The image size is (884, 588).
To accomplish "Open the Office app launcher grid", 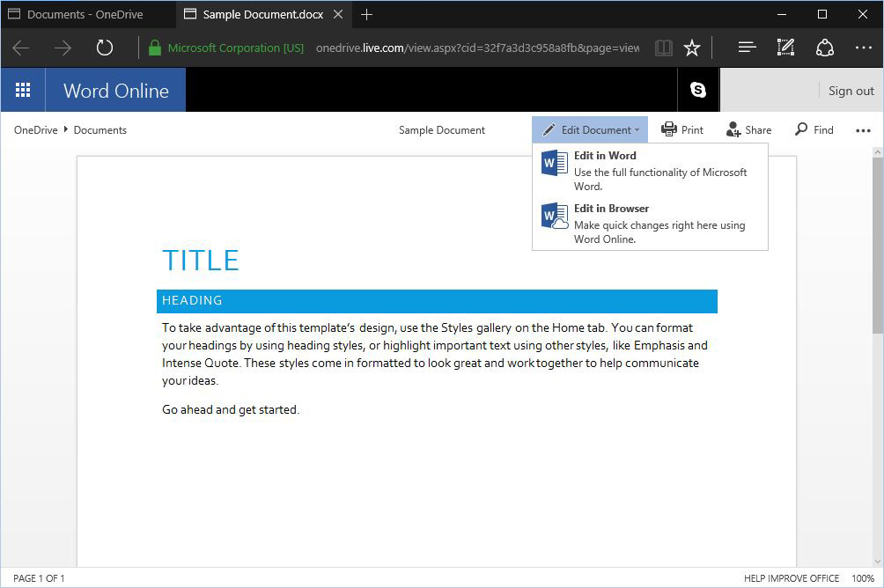I will 23,90.
